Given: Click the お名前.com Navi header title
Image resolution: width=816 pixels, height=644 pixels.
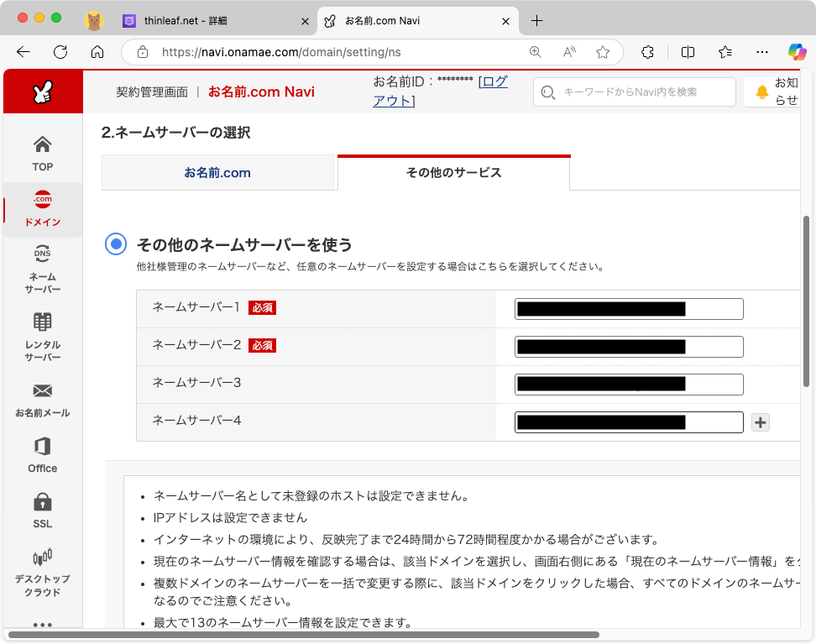Looking at the screenshot, I should click(x=261, y=92).
